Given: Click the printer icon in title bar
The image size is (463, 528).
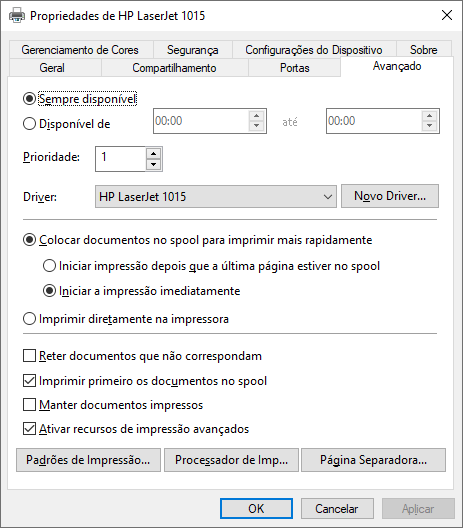Looking at the screenshot, I should pyautogui.click(x=16, y=15).
